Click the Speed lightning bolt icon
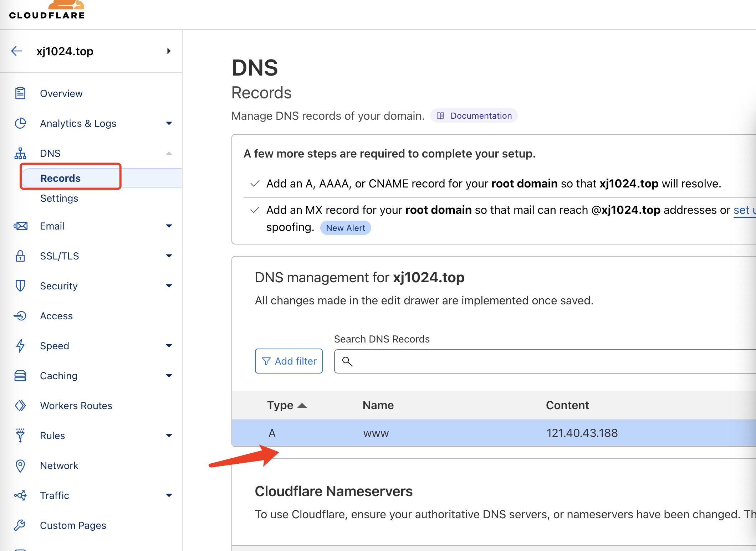 (x=20, y=346)
